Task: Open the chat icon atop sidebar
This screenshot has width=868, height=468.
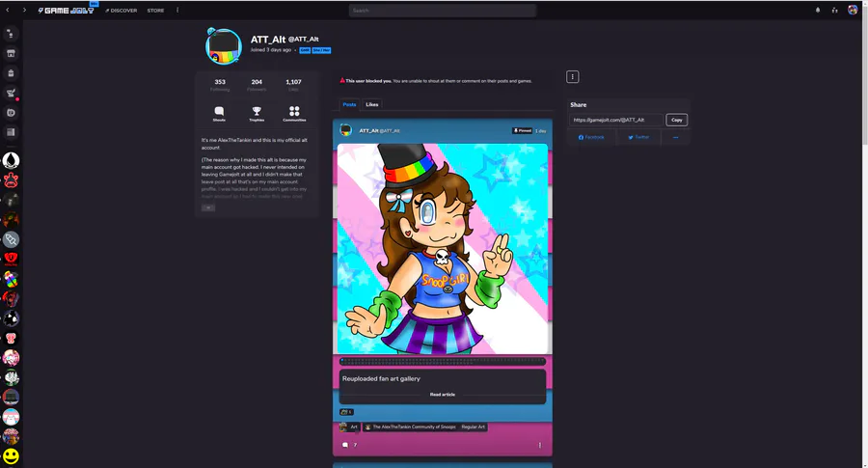Action: coord(11,34)
